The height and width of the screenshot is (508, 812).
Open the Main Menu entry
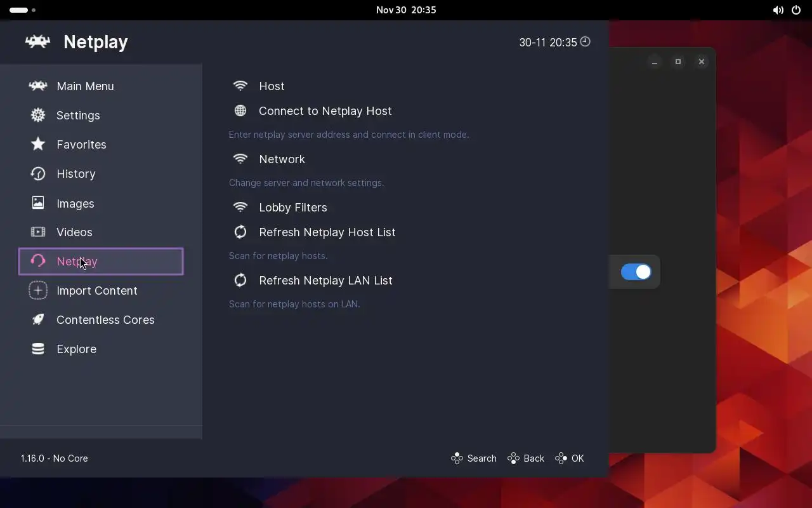(x=101, y=86)
